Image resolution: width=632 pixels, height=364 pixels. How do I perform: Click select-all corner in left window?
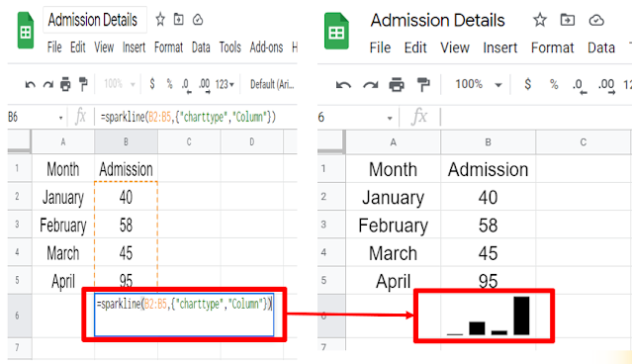click(19, 141)
